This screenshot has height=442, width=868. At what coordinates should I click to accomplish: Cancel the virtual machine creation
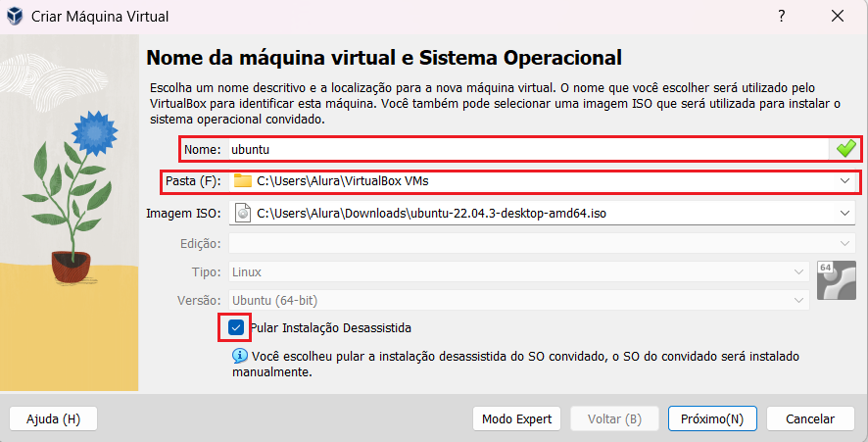[810, 418]
